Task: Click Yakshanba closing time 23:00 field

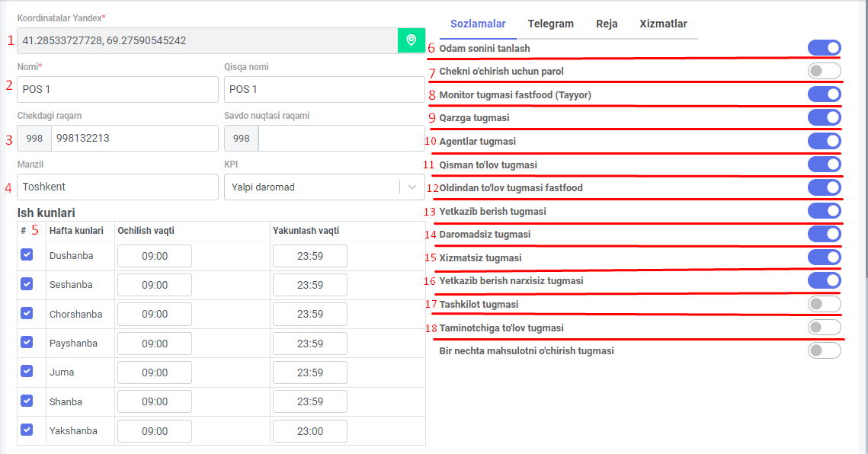Action: pos(310,431)
